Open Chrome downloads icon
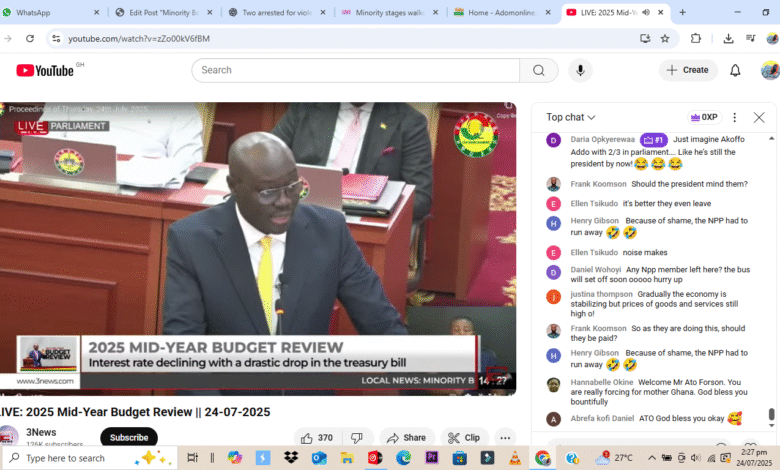Viewport: 780px width, 470px height. point(728,38)
